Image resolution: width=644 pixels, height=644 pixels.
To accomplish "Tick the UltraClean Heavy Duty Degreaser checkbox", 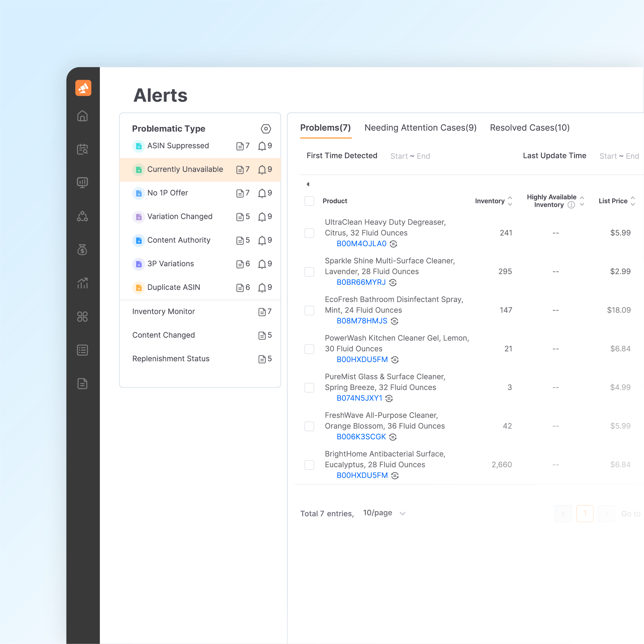I will 309,233.
